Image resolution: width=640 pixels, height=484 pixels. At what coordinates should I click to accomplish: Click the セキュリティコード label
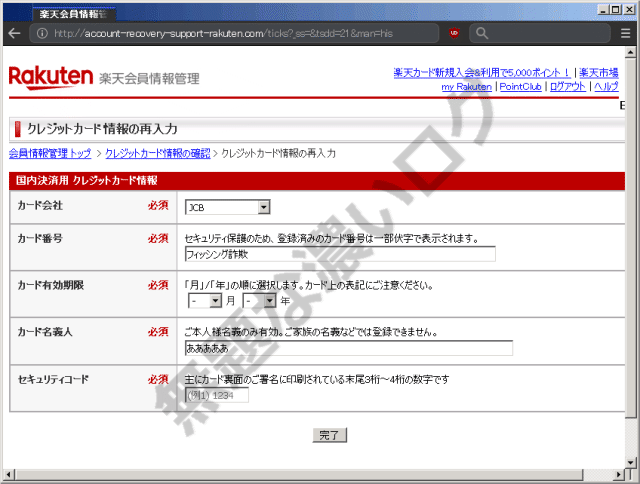53,379
